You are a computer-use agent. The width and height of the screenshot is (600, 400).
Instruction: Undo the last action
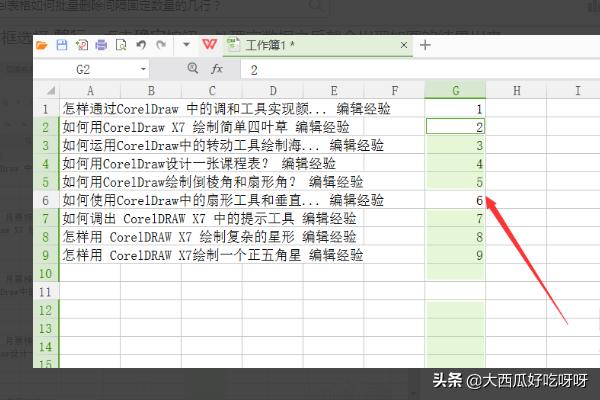[141, 45]
